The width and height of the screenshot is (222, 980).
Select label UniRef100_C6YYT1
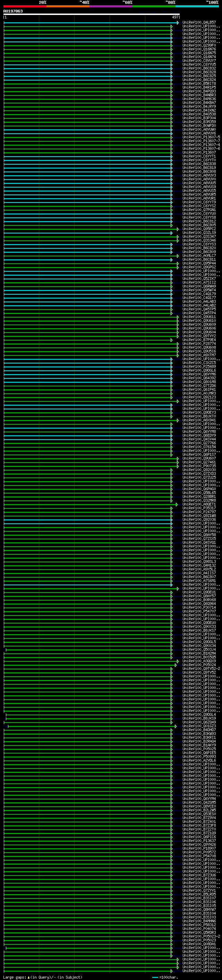click(199, 156)
